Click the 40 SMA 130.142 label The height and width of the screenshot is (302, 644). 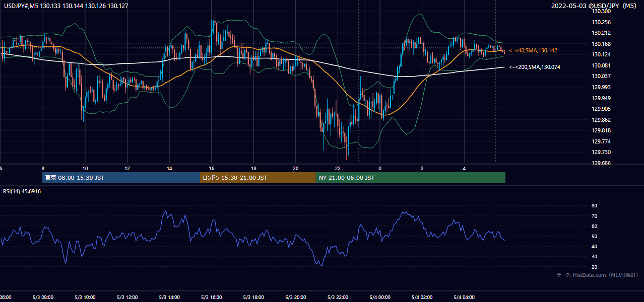tap(533, 51)
